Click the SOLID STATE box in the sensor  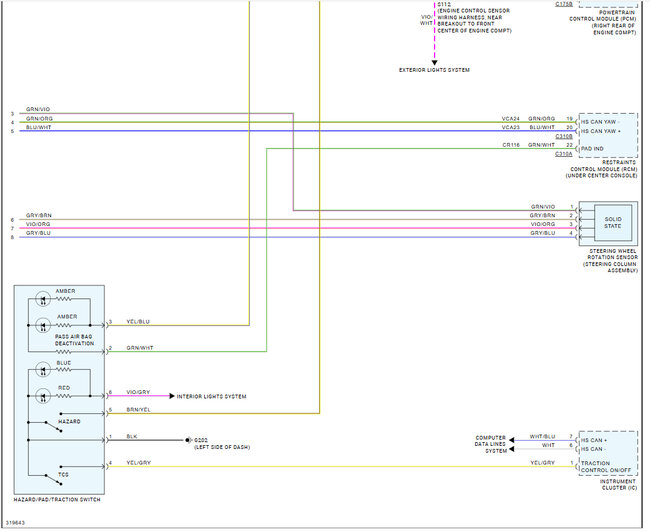pos(613,223)
